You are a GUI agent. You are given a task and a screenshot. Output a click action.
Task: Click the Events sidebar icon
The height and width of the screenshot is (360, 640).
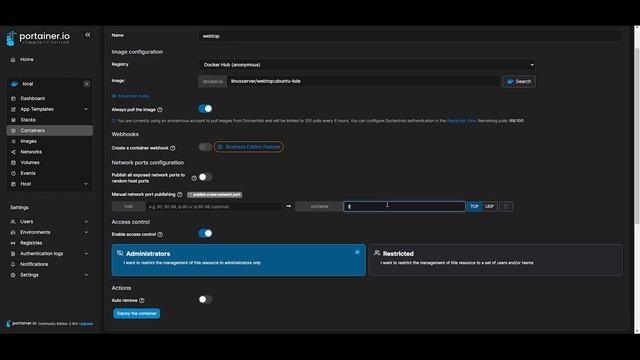[13, 173]
